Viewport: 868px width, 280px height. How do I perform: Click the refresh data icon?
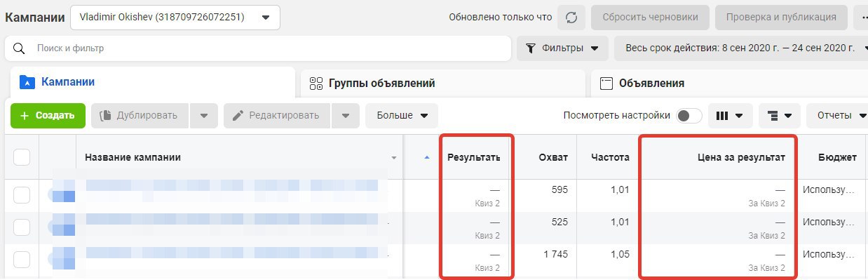coord(571,18)
